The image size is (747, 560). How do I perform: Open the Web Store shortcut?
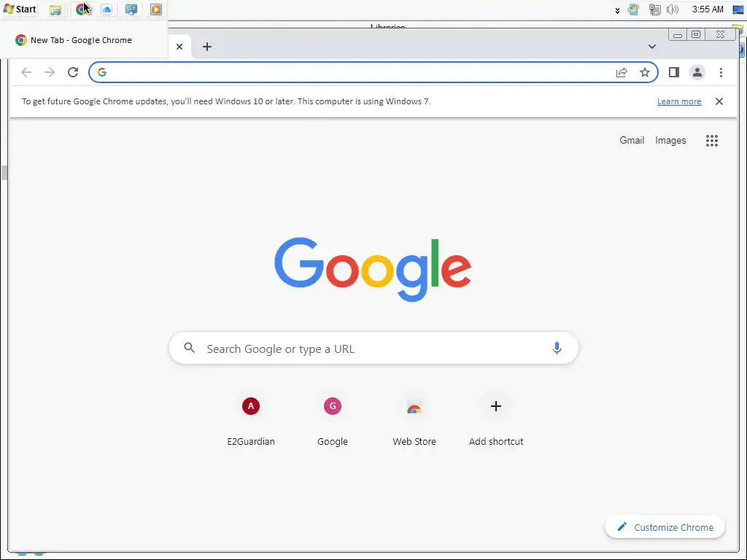click(x=414, y=421)
